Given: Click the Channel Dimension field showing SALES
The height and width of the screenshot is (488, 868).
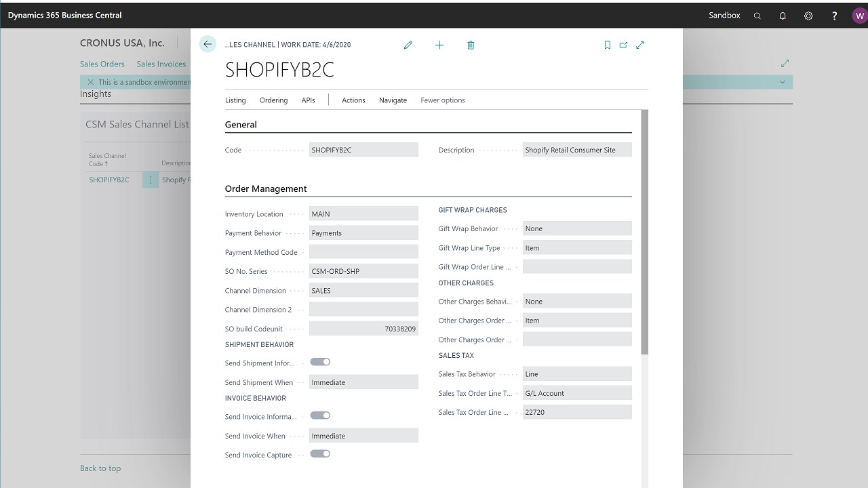Looking at the screenshot, I should click(x=363, y=290).
